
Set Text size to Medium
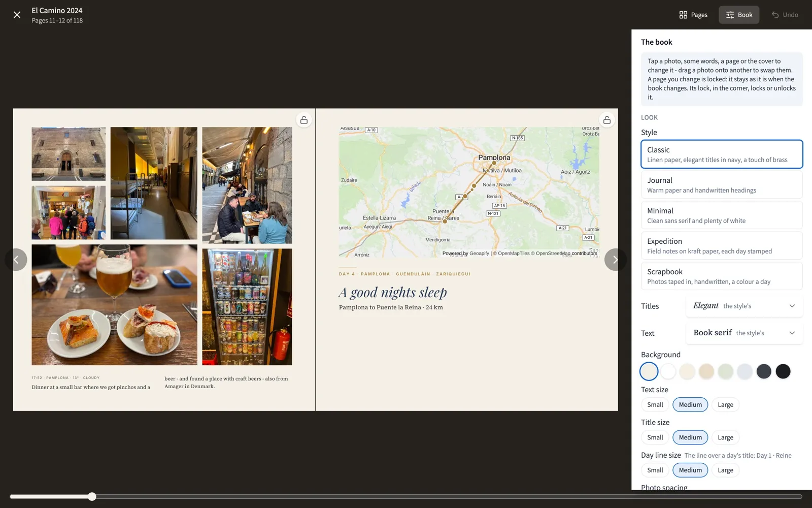pos(690,405)
